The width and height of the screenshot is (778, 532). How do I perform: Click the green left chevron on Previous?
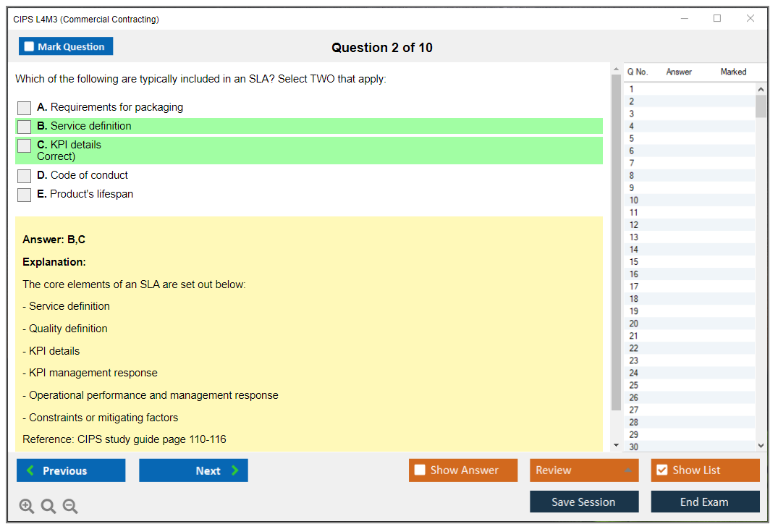click(x=30, y=470)
